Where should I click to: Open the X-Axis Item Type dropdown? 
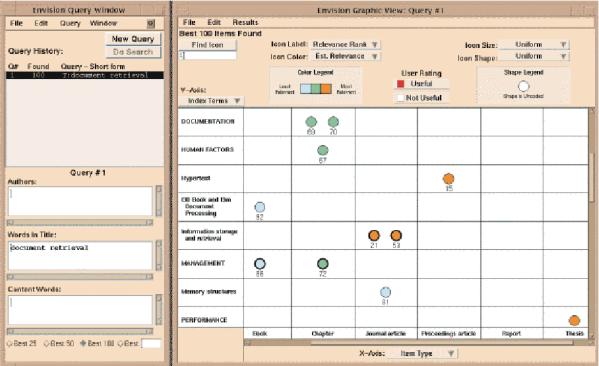[x=423, y=353]
